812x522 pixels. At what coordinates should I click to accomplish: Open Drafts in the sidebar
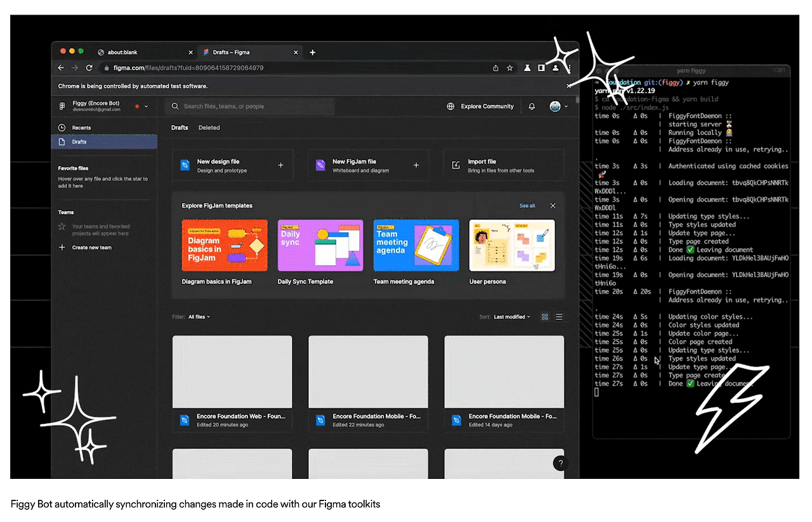pyautogui.click(x=105, y=141)
